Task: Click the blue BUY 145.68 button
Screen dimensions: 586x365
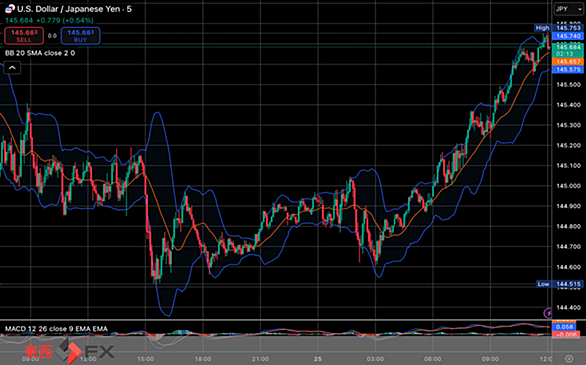Action: coord(80,36)
